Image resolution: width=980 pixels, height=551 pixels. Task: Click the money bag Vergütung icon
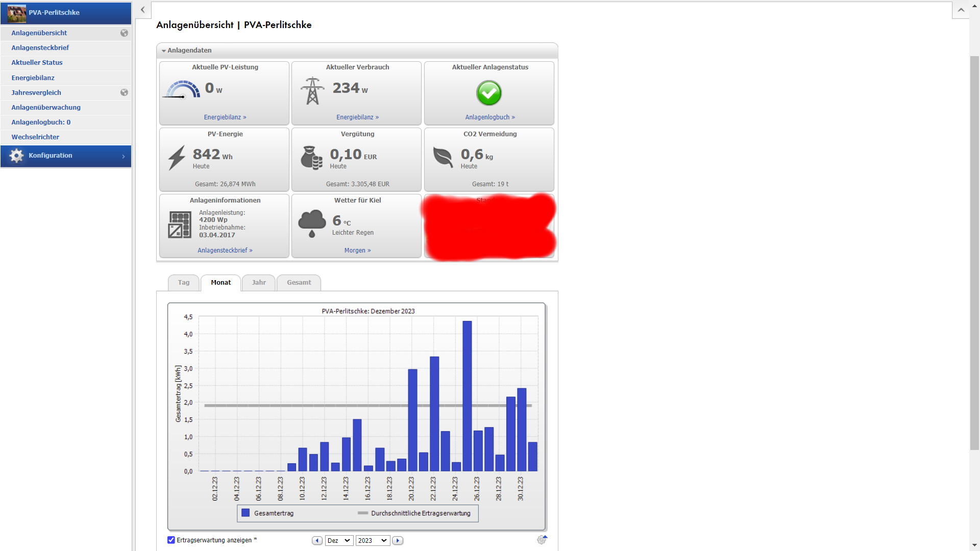coord(311,158)
